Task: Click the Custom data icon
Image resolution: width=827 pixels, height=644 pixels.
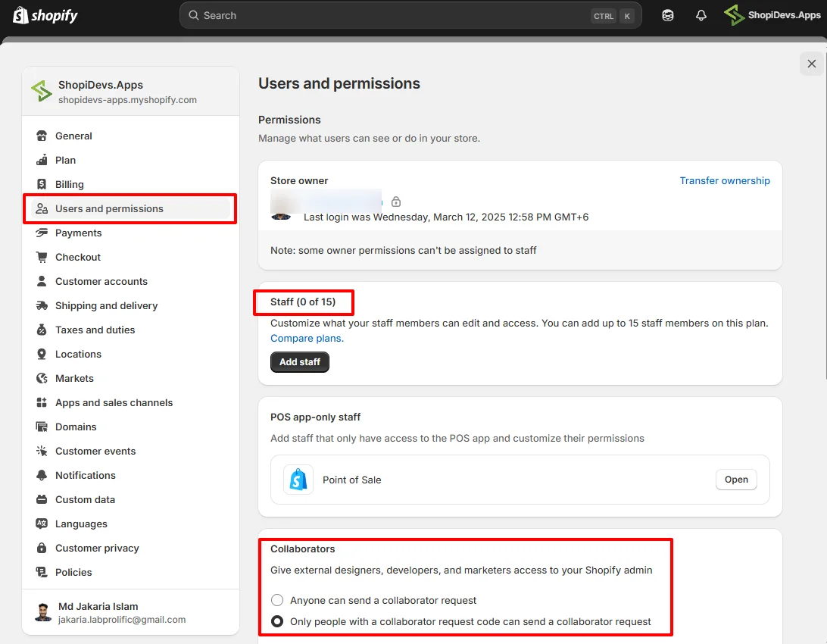Action: coord(42,500)
